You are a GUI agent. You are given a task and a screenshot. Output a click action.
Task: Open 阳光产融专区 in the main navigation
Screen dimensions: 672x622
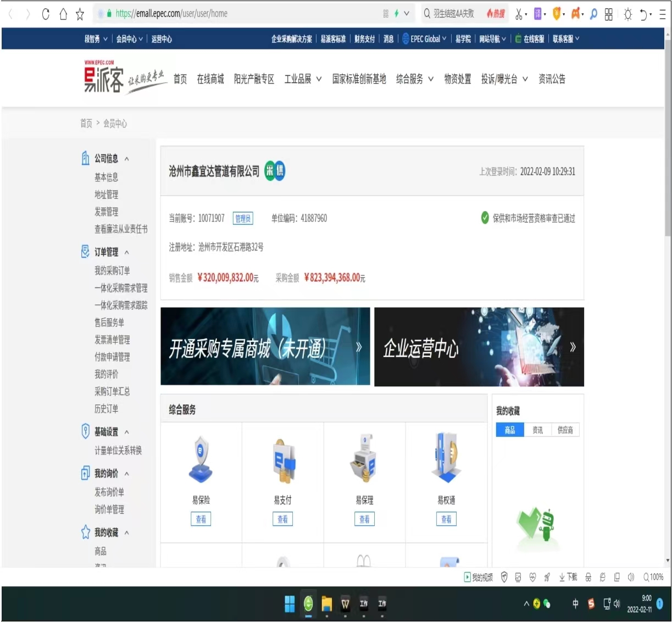tap(254, 79)
